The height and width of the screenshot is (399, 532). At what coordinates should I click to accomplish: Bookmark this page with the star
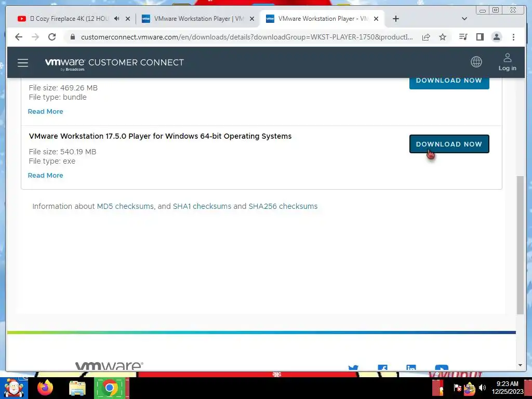point(443,37)
